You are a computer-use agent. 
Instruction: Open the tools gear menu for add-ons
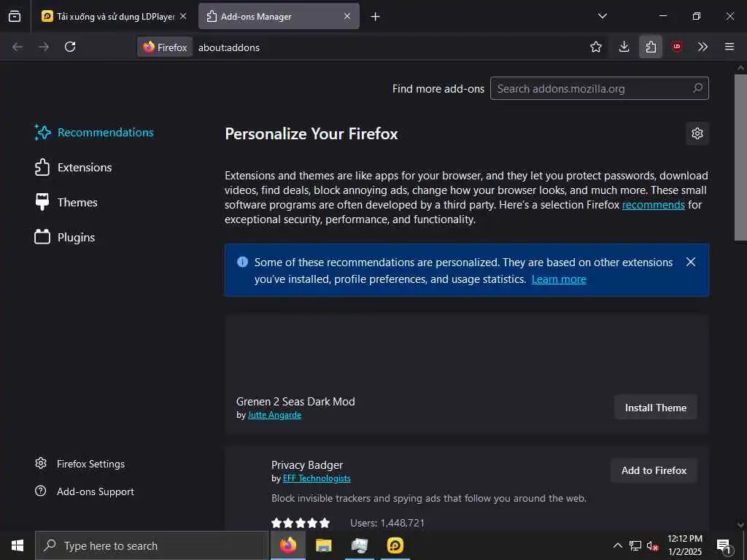(697, 133)
